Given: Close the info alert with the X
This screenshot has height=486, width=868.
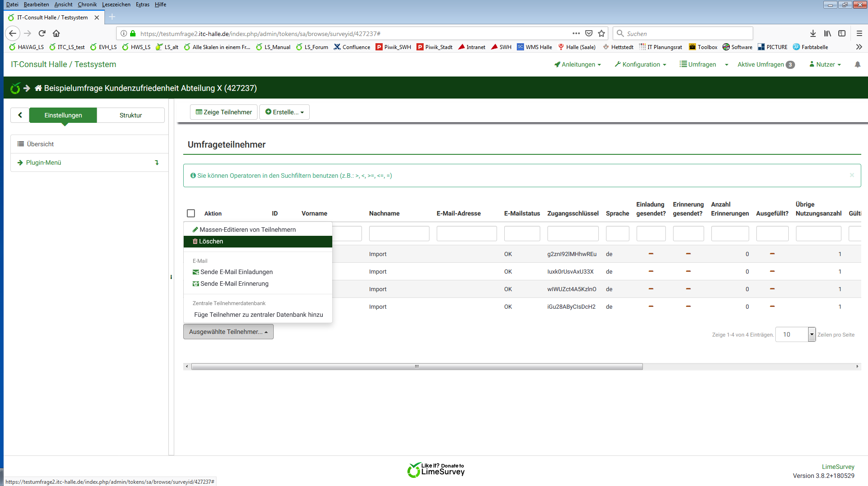Looking at the screenshot, I should coord(852,175).
